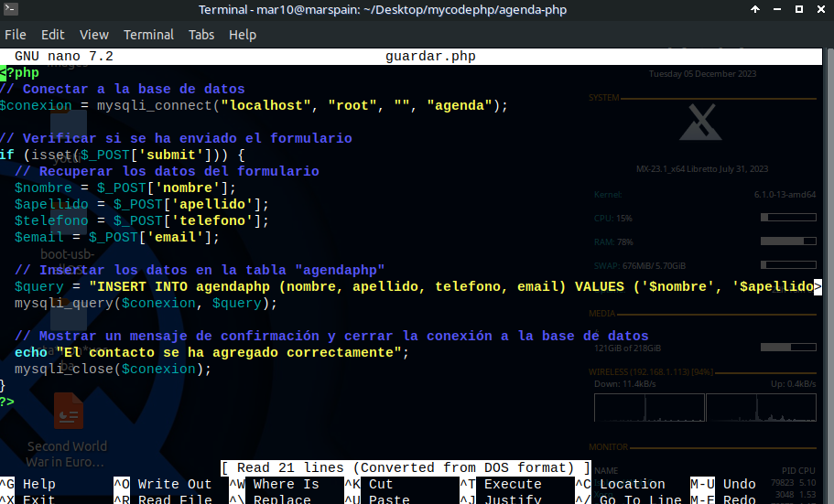Open the Terminal menu
This screenshot has width=834, height=504.
click(148, 35)
